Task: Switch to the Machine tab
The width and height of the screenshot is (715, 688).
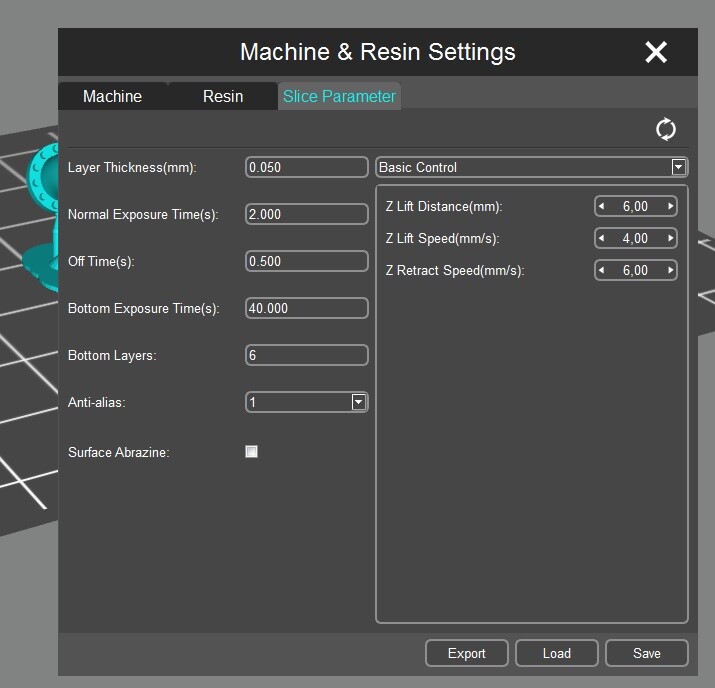Action: [112, 96]
